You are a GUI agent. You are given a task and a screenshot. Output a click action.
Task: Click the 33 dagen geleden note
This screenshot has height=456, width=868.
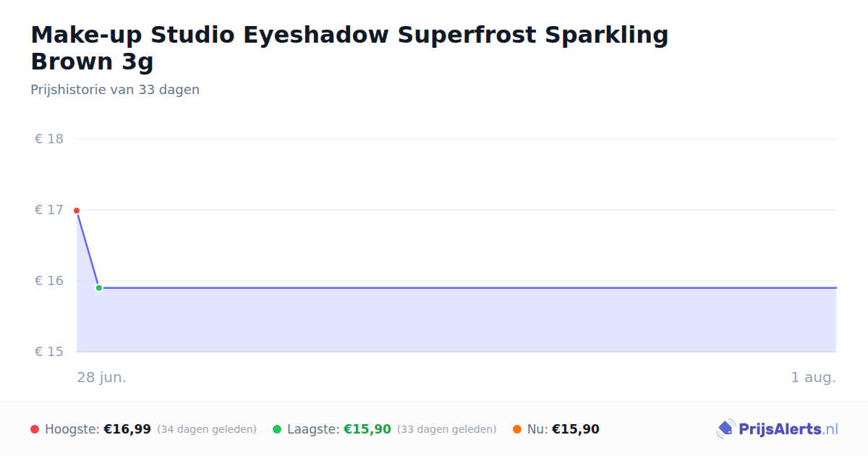(447, 429)
